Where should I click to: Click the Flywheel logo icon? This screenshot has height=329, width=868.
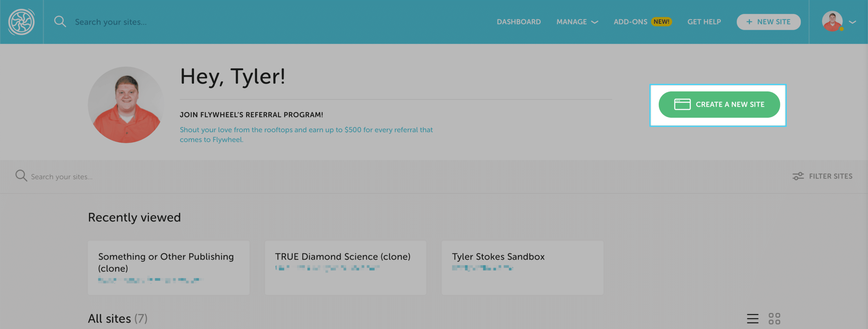pyautogui.click(x=21, y=22)
